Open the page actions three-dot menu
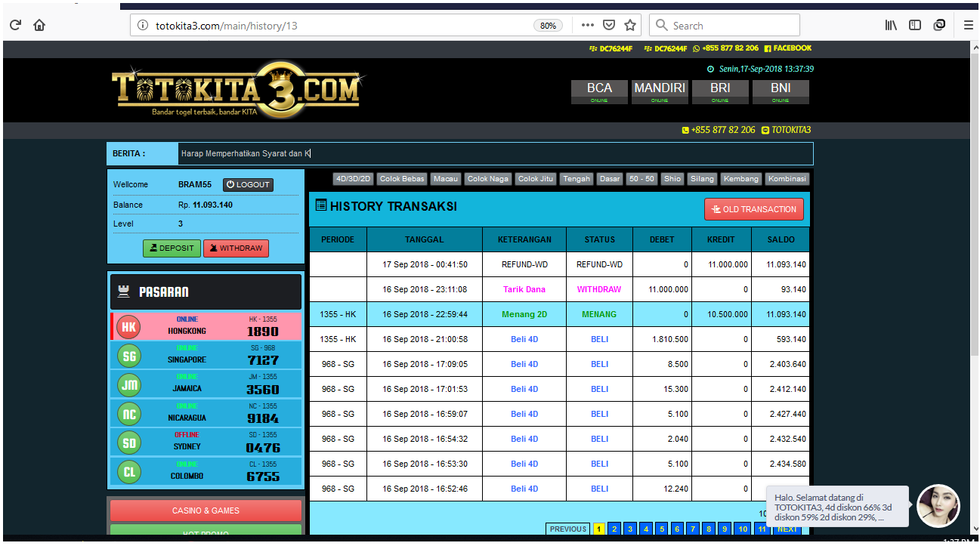The image size is (980, 546). pyautogui.click(x=587, y=25)
